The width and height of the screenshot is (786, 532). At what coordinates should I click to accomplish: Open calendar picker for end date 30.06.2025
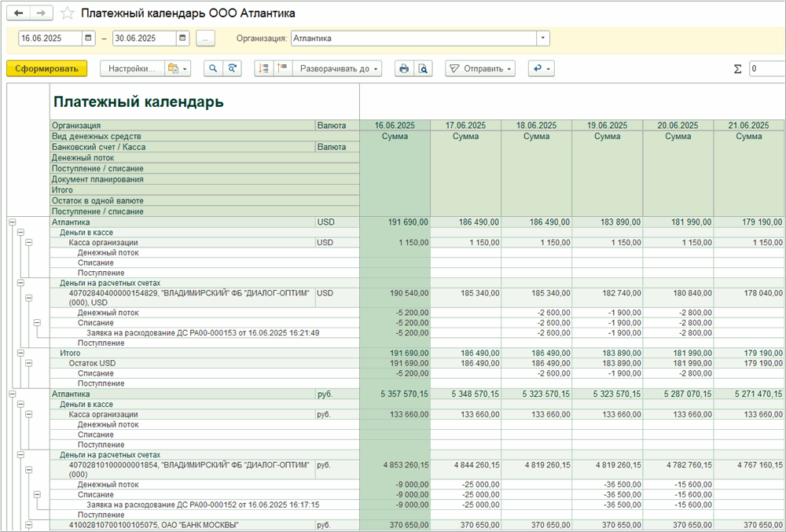pos(183,38)
